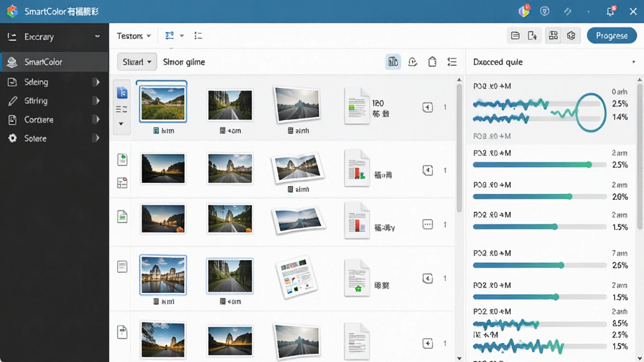Open the chart document icon in third row
This screenshot has height=362, width=644.
(x=357, y=221)
